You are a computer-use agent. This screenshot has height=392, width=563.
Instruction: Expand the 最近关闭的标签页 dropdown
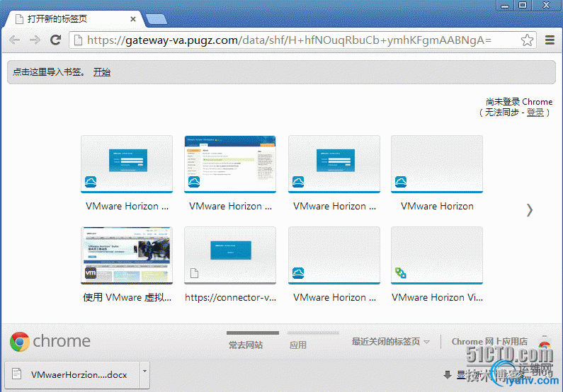tap(391, 342)
